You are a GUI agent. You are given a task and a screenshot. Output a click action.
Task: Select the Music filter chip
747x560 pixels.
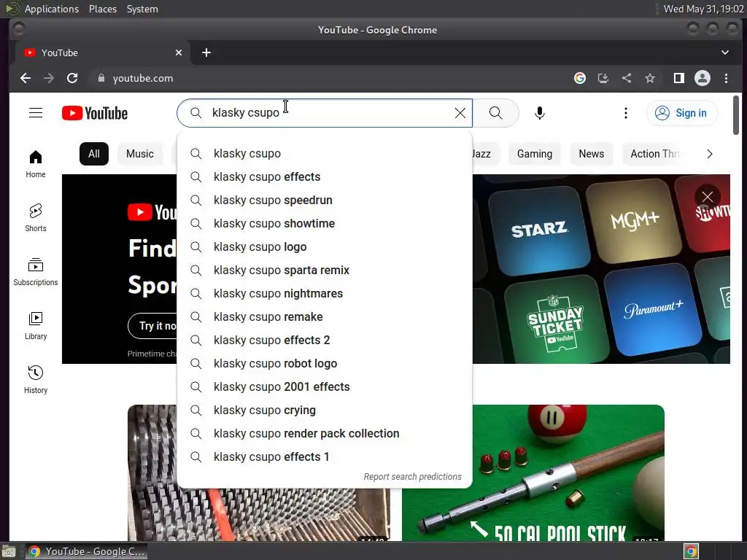[140, 154]
